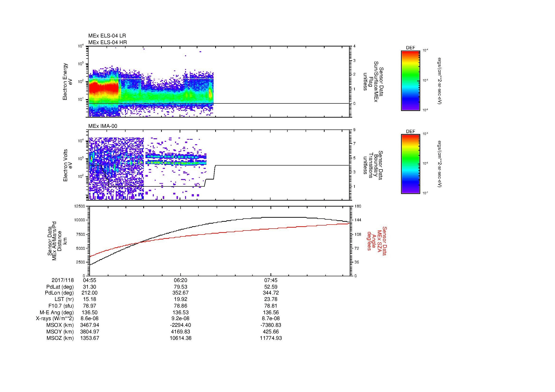This screenshot has width=555, height=392.
Task: Click the 'Sun/Surface/MEx Flag unitless' axis label
Action: pos(373,82)
